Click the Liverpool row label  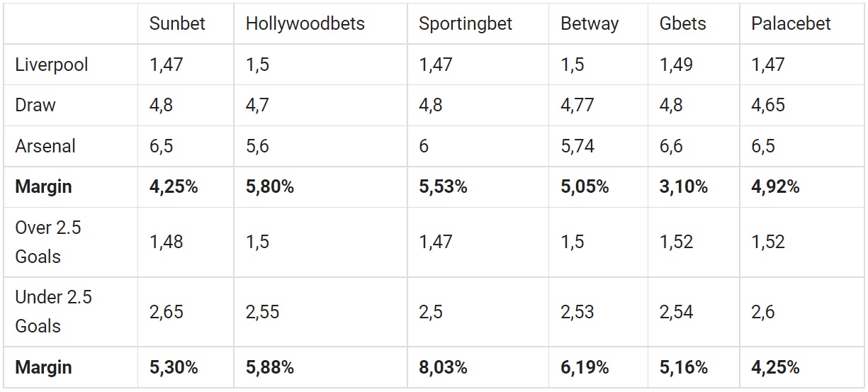(52, 65)
